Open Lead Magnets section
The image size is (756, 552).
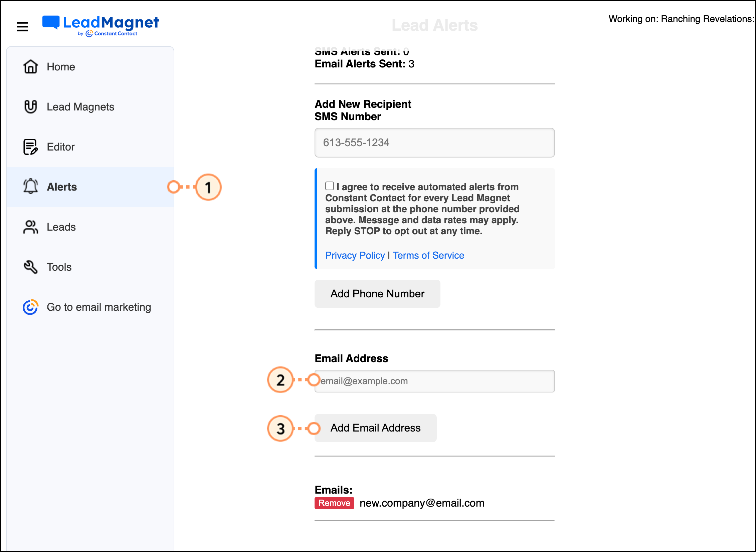[x=90, y=106]
